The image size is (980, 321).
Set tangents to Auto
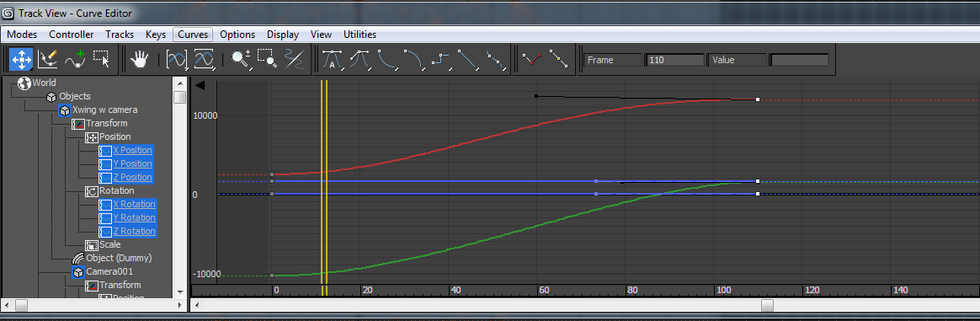[x=333, y=60]
